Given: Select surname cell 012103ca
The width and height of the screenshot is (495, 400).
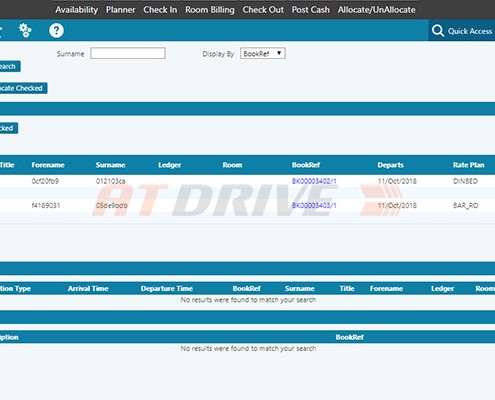Looking at the screenshot, I should [x=110, y=181].
